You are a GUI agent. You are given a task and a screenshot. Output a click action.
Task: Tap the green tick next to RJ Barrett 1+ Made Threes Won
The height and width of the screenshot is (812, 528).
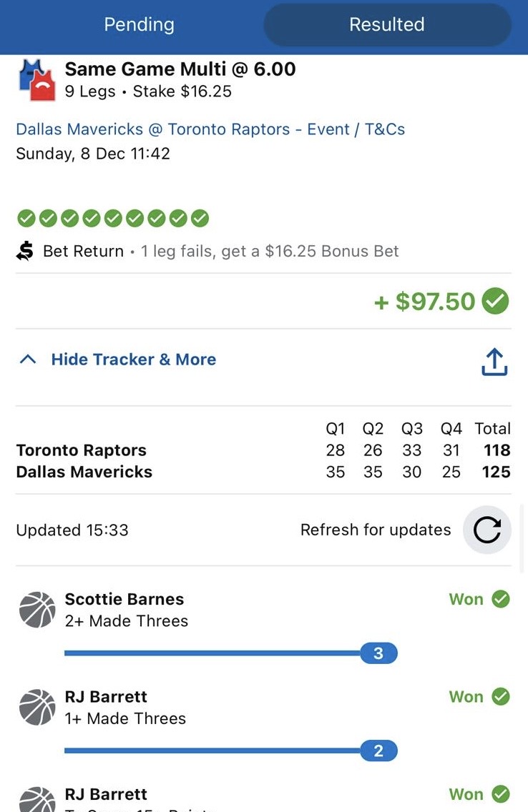501,696
